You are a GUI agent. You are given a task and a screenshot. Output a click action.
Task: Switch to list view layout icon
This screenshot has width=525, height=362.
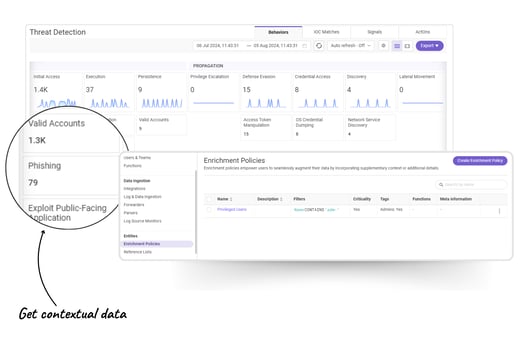point(397,46)
